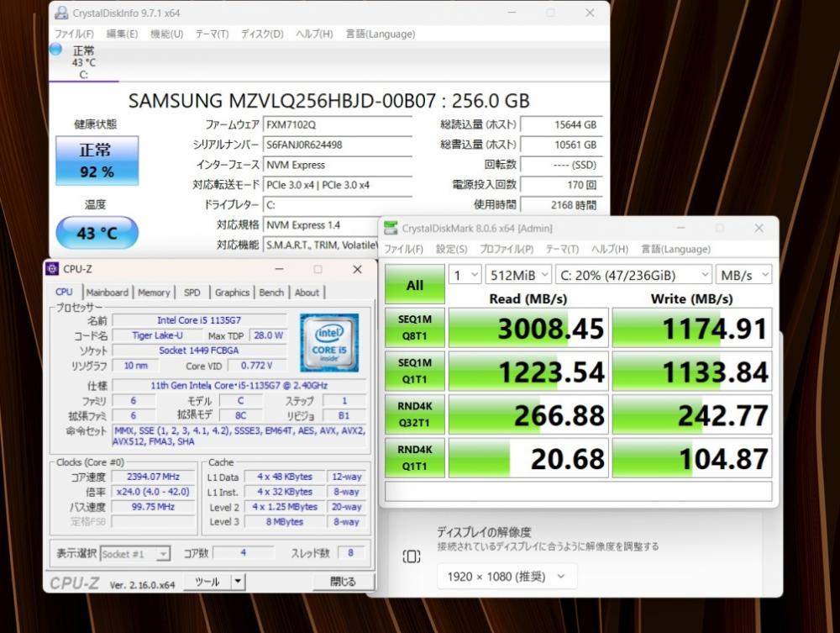Open ディスク(D) menu in CrystalDiskInfo
This screenshot has width=840, height=633.
[262, 34]
